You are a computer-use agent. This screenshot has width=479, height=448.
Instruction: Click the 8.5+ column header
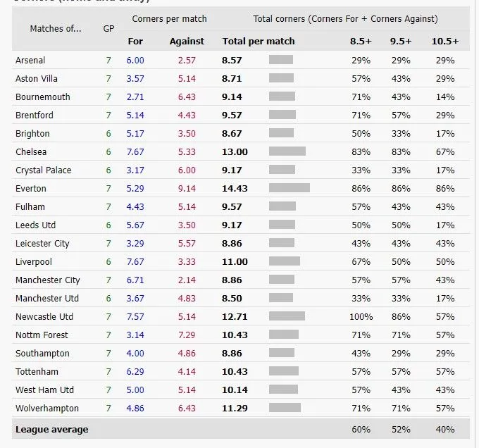[361, 42]
